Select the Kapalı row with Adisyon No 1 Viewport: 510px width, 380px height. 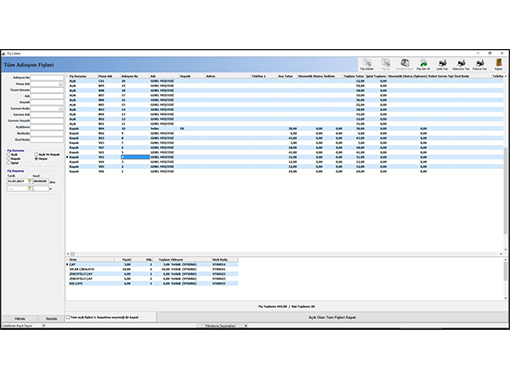click(285, 171)
